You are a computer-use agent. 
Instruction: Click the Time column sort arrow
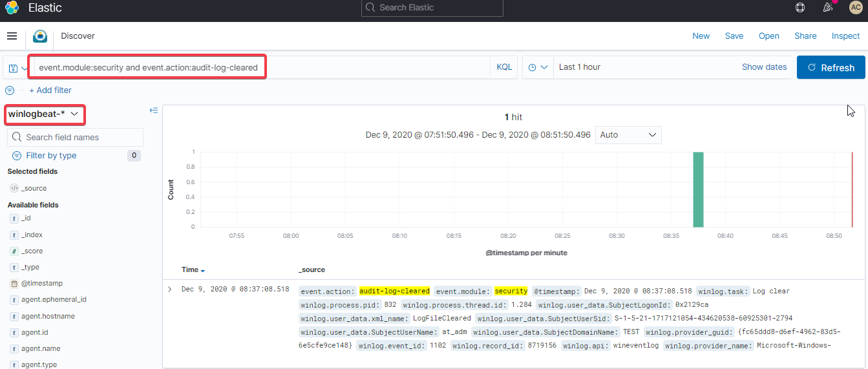click(x=203, y=271)
